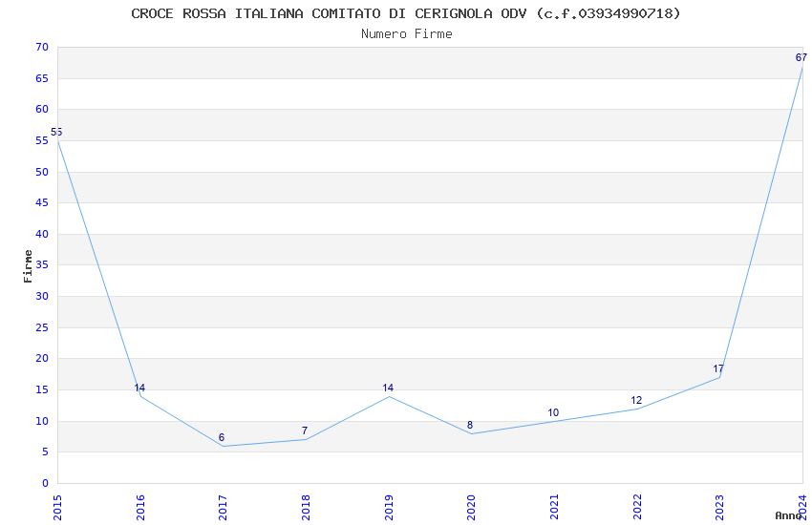Click the y-axis tick label 25
The height and width of the screenshot is (525, 812).
[42, 328]
